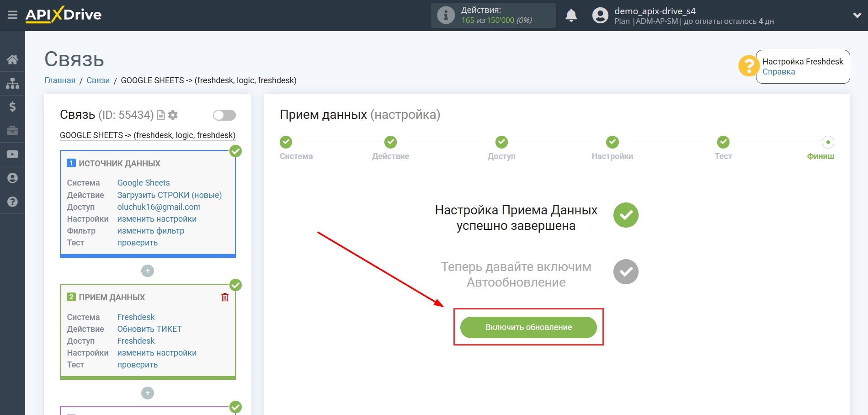Open the Справка link
The width and height of the screenshot is (868, 415).
[778, 72]
